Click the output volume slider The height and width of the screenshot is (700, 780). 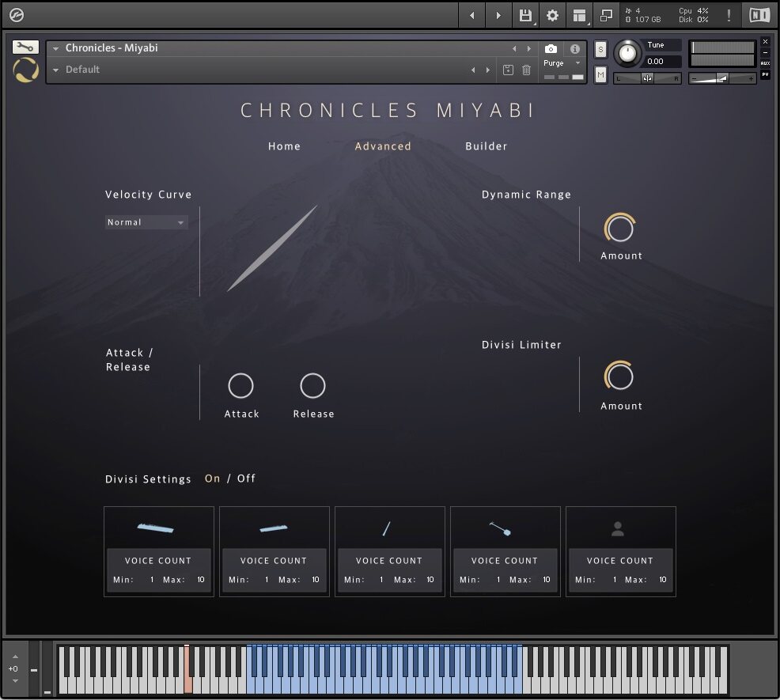click(722, 78)
